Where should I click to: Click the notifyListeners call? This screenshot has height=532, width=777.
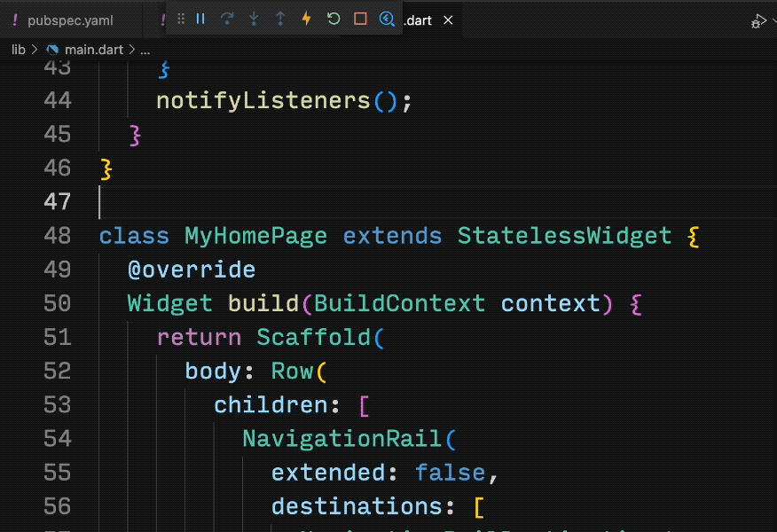[263, 101]
